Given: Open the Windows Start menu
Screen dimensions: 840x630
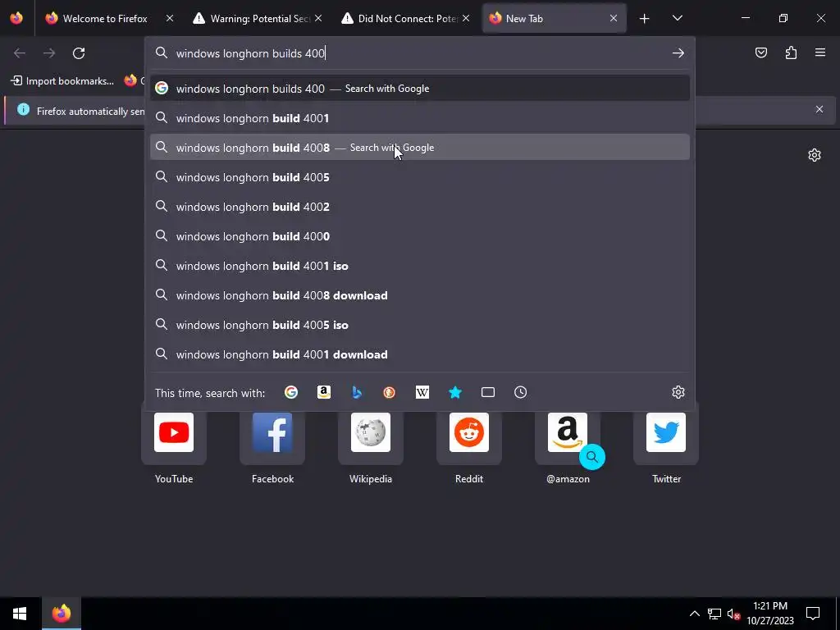Looking at the screenshot, I should 20,613.
